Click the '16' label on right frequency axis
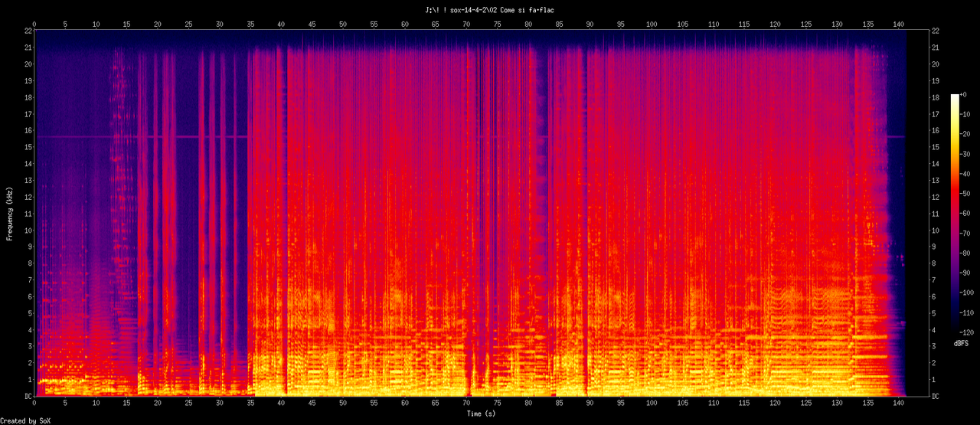The width and height of the screenshot is (980, 425). (x=936, y=130)
